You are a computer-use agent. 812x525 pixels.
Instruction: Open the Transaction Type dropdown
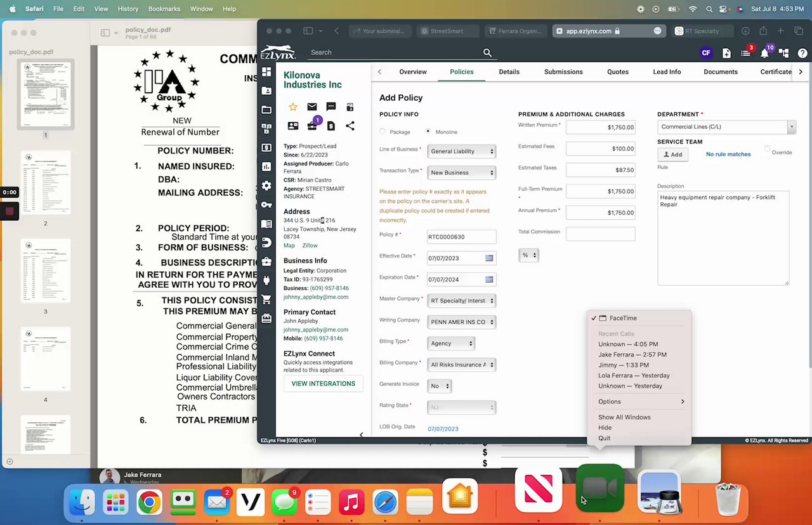pyautogui.click(x=461, y=172)
